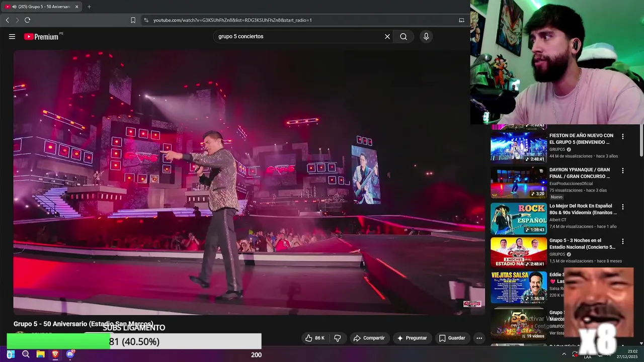Open options menu for Rock En Español video
The height and width of the screenshot is (362, 644).
coord(623,207)
